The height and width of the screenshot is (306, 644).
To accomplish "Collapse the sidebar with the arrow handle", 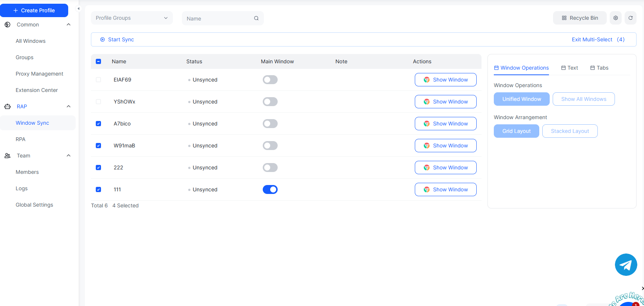I will pos(78,9).
